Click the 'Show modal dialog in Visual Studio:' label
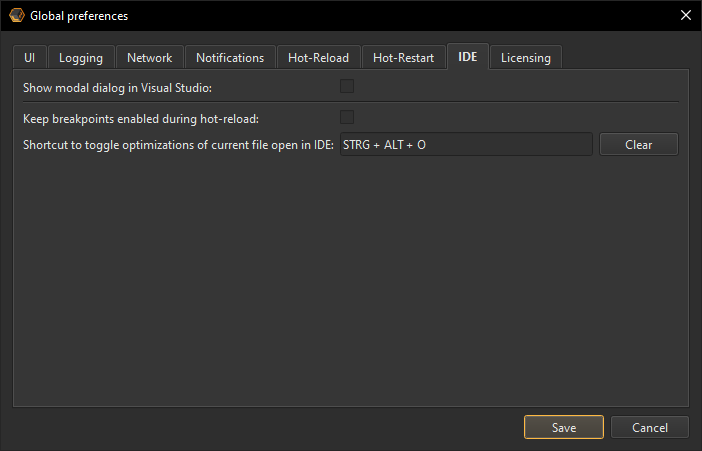 click(x=117, y=88)
